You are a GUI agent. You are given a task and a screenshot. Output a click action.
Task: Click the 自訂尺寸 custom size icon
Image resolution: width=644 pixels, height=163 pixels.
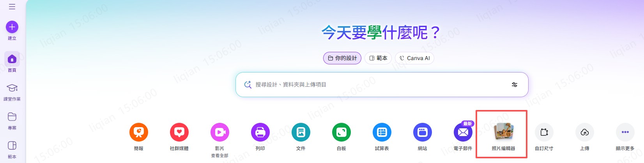pos(544,133)
